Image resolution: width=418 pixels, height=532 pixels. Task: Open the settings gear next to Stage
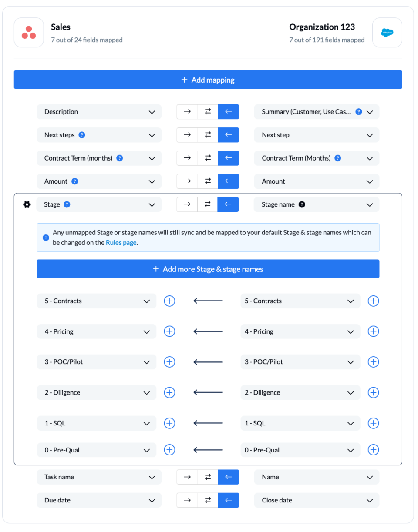pos(27,204)
